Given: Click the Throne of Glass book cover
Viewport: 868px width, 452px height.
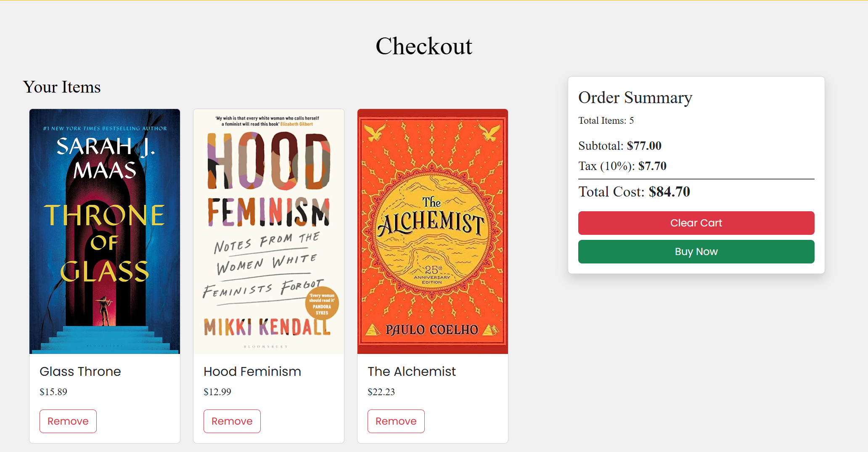Looking at the screenshot, I should pyautogui.click(x=105, y=231).
